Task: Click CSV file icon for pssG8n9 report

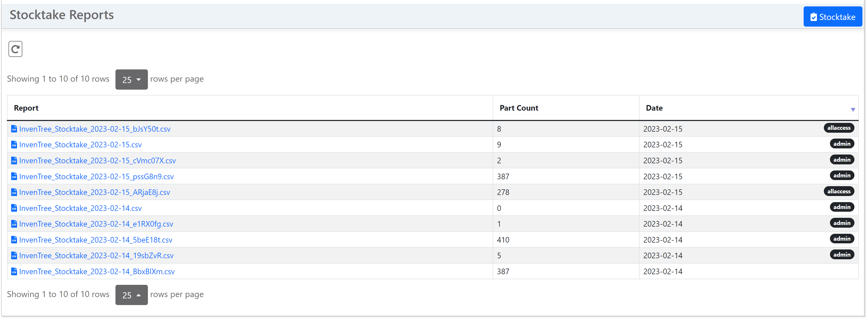Action: [14, 177]
